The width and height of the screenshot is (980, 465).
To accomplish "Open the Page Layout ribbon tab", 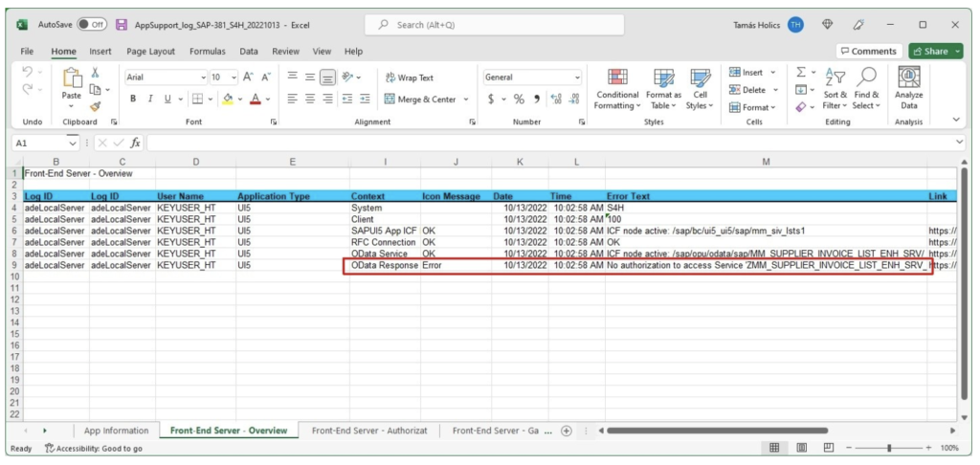I will point(150,52).
